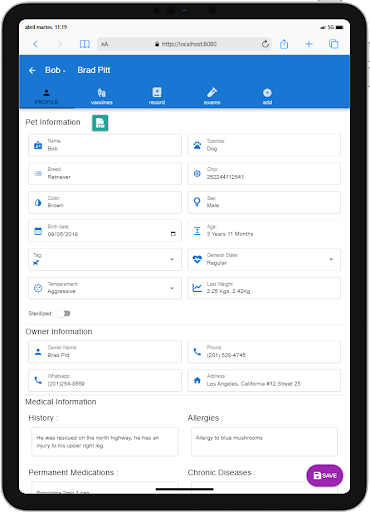This screenshot has height=512, width=370.
Task: Click the Address field
Action: pyautogui.click(x=264, y=380)
